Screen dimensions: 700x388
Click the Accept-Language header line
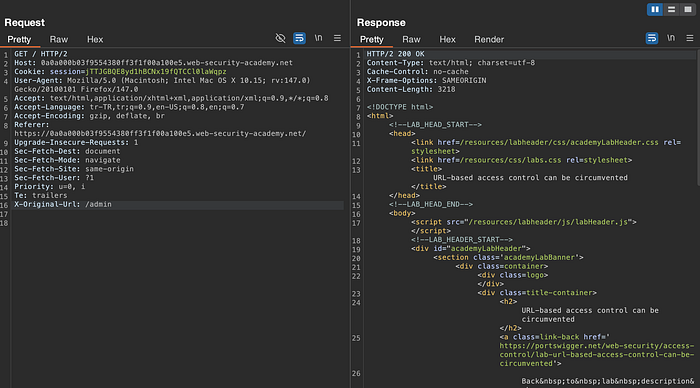tap(129, 107)
